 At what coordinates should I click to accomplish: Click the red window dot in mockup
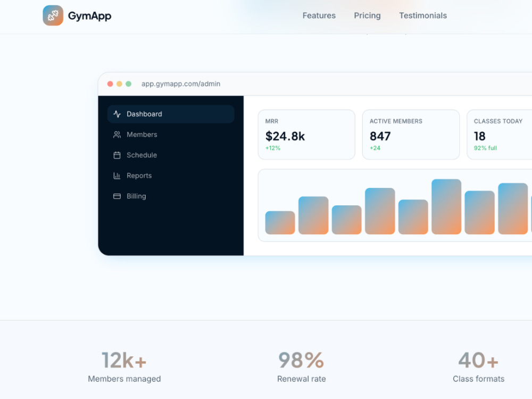110,84
